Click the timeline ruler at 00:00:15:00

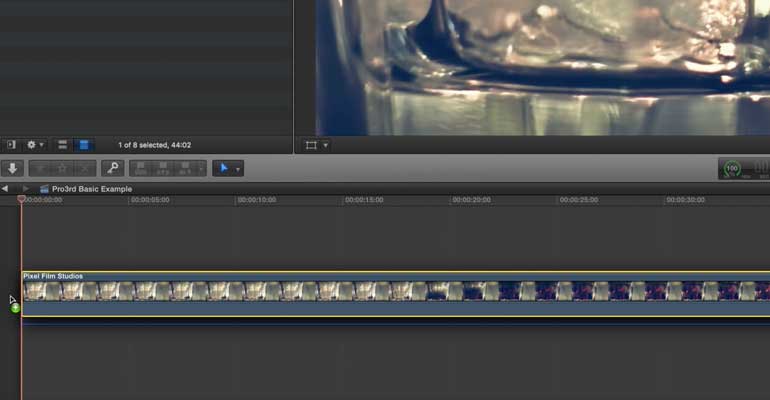coord(364,200)
